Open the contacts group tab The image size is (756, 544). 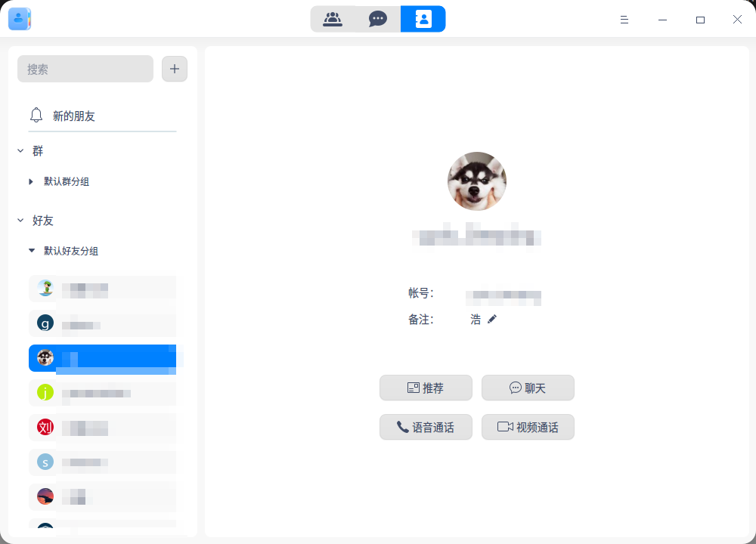pos(333,19)
